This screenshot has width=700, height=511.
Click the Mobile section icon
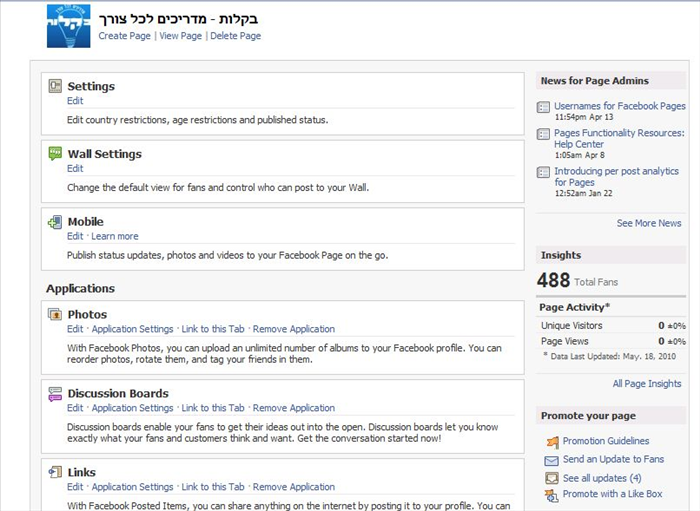pyautogui.click(x=55, y=222)
